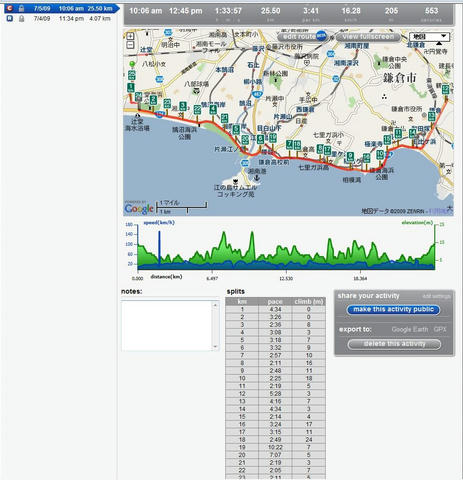Select the km 21 marker on the route
Image resolution: width=463 pixels, height=480 pixels.
[x=224, y=118]
